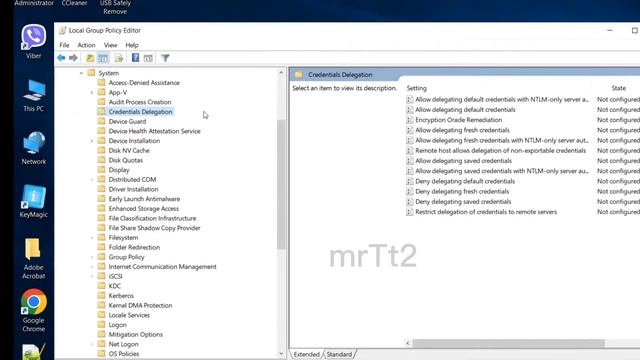Open the Help toolbar icon
The width and height of the screenshot is (640, 360).
click(136, 58)
